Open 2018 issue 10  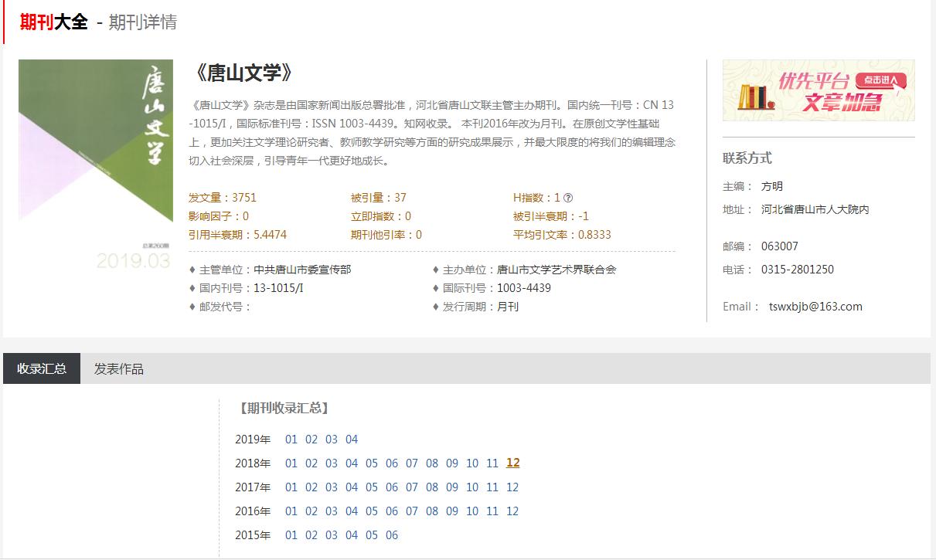472,463
